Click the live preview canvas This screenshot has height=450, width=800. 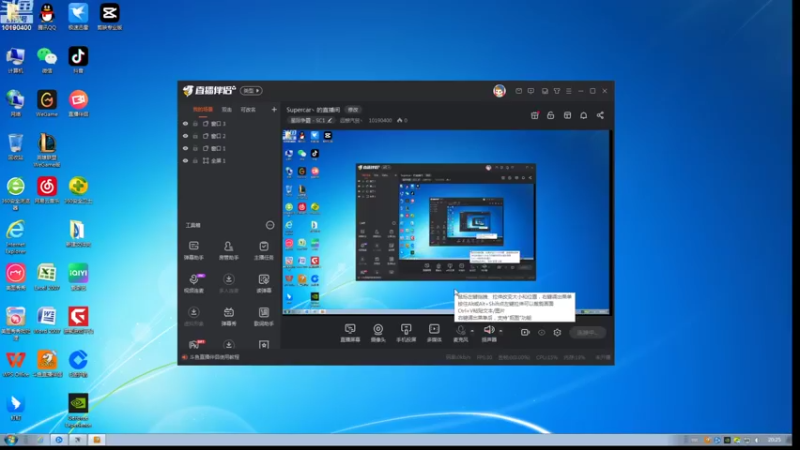[x=446, y=222]
